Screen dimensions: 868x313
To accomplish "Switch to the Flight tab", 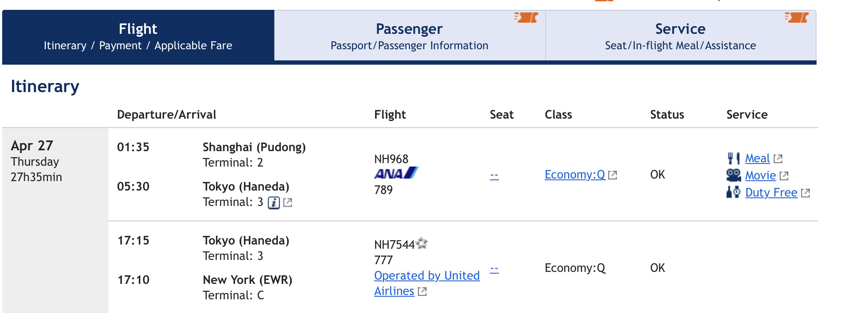I will [x=138, y=36].
